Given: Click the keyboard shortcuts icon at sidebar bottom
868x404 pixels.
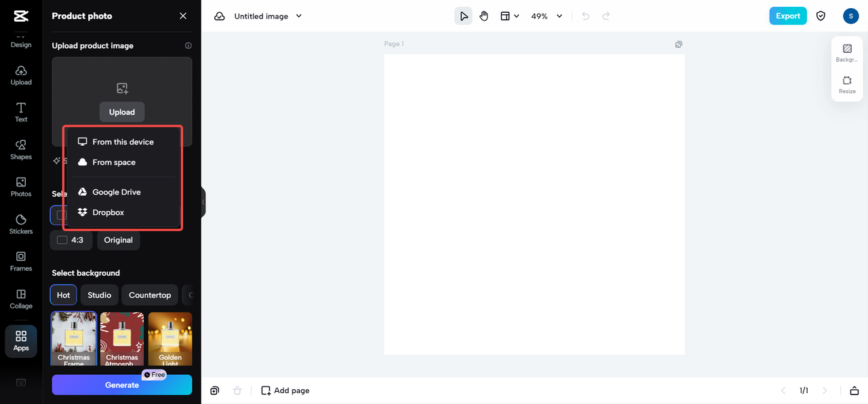Looking at the screenshot, I should [x=21, y=383].
